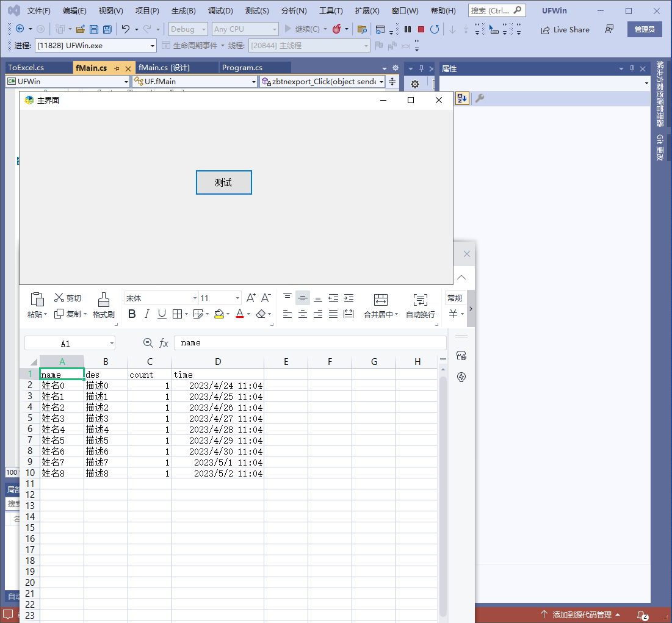Toggle Wrap Text (自动换行)

tap(421, 306)
